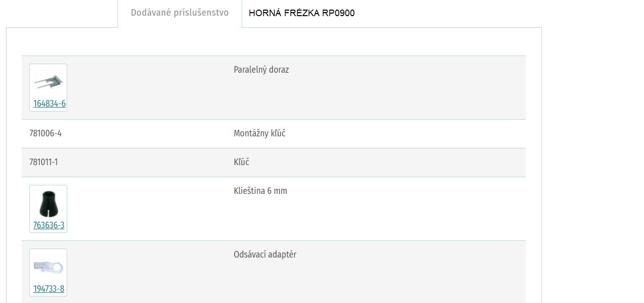Follow the part number link 763636-3
This screenshot has width=644, height=303.
[49, 225]
